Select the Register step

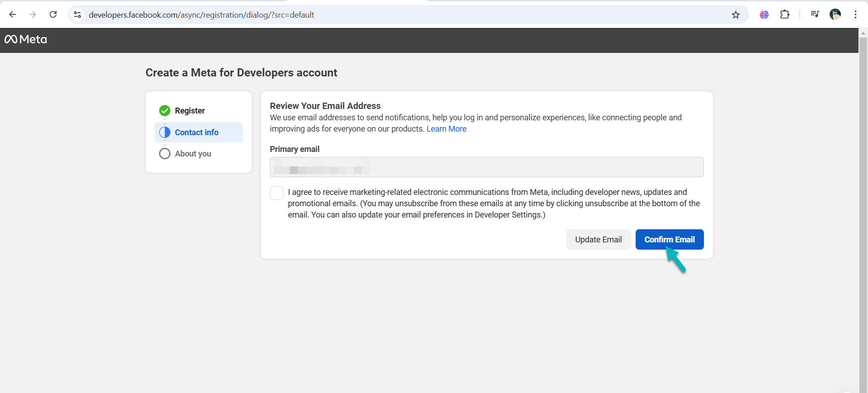coord(198,111)
